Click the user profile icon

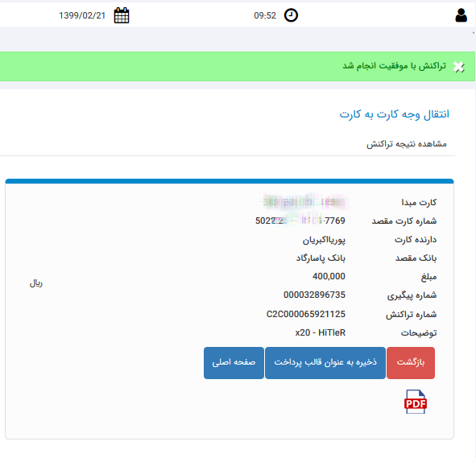pos(461,15)
